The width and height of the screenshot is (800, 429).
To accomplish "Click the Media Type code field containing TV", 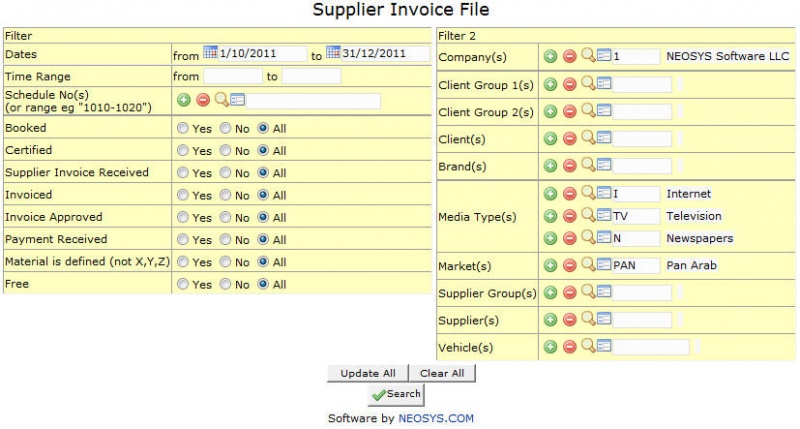I will (636, 216).
